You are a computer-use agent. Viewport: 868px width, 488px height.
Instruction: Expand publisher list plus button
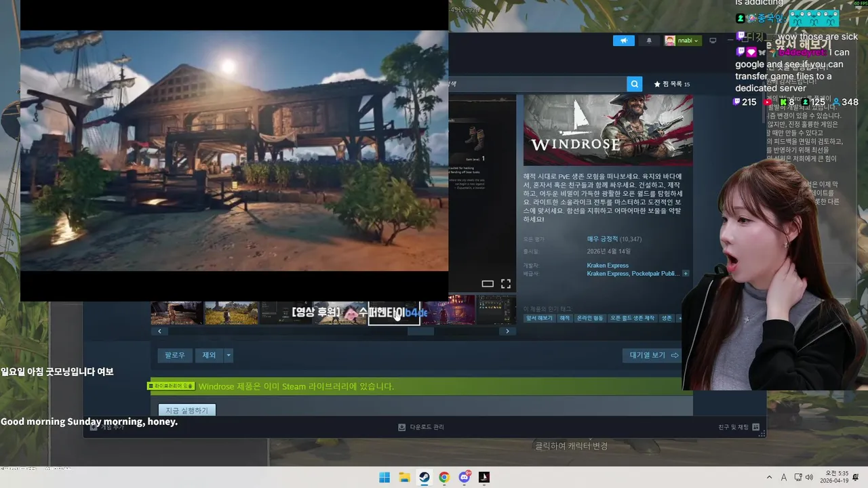(x=686, y=274)
